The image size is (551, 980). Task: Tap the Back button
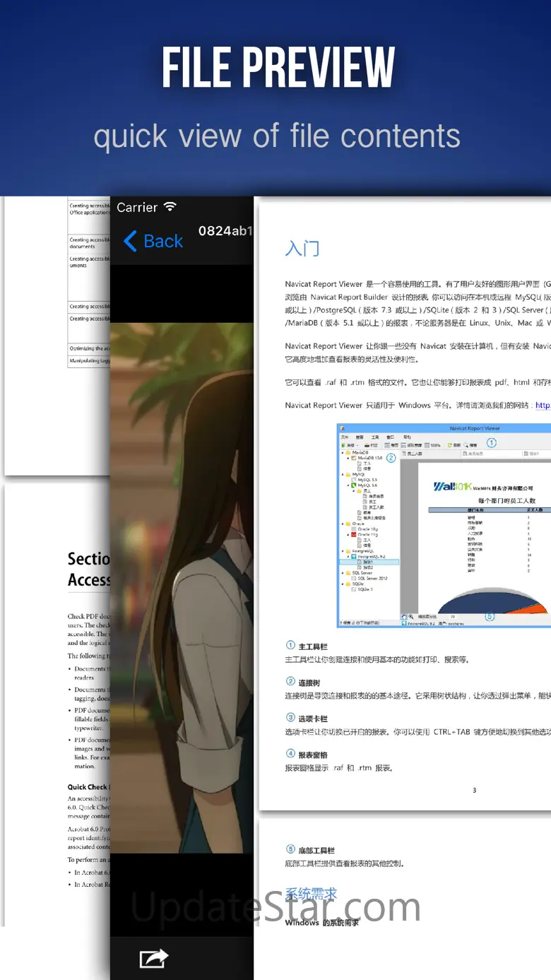click(x=153, y=241)
